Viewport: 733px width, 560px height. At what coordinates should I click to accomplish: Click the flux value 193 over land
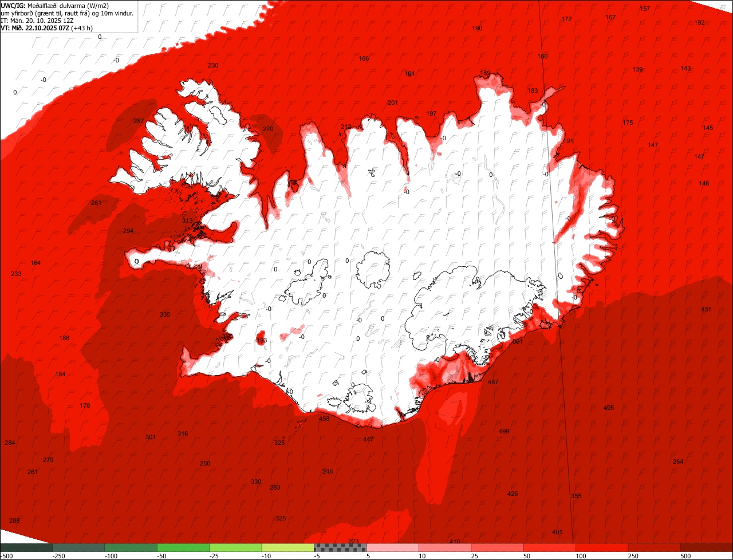[262, 340]
